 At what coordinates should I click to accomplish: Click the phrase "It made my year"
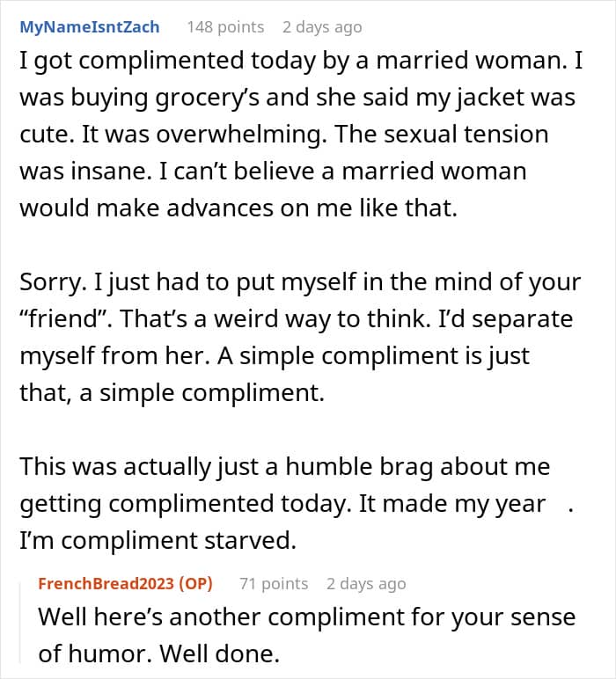(x=451, y=505)
